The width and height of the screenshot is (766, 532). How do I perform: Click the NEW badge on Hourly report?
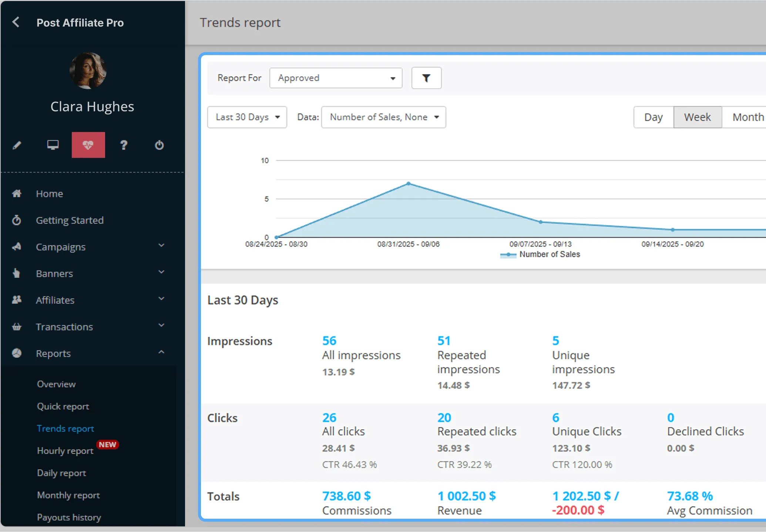coord(108,445)
